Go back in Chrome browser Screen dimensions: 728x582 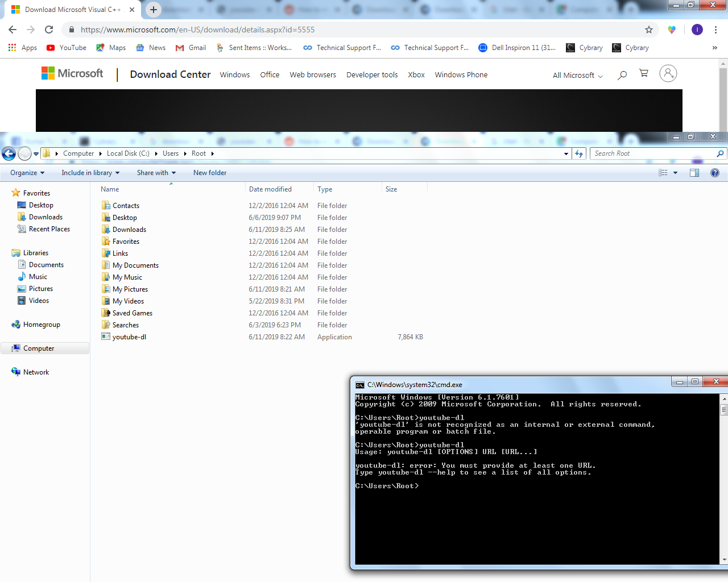click(13, 30)
